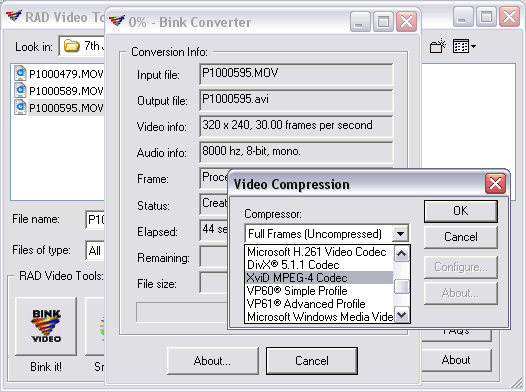Click P1000595.MOV QuickTime file icon
The image size is (526, 392).
point(20,107)
